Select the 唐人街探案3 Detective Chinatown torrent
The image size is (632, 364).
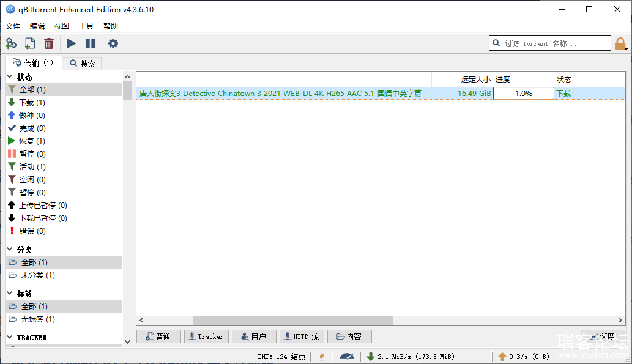pos(281,94)
